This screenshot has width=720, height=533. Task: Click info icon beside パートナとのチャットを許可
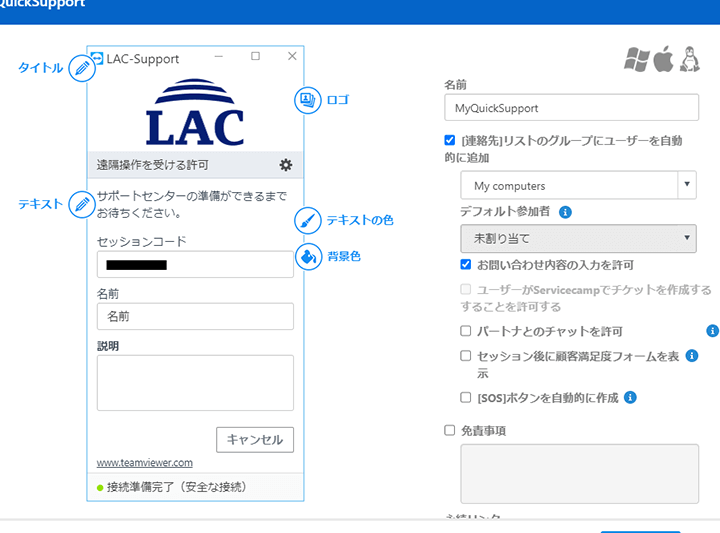[x=712, y=331]
